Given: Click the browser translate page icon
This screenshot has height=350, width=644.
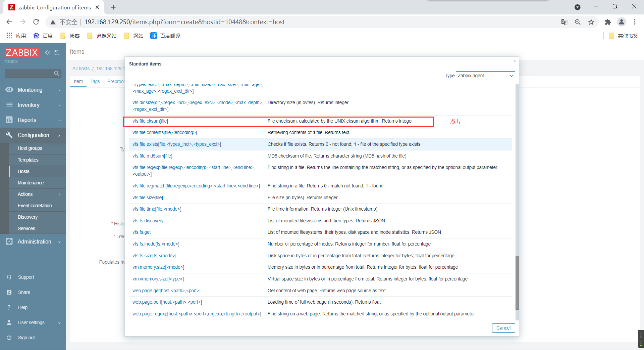Looking at the screenshot, I should 564,22.
